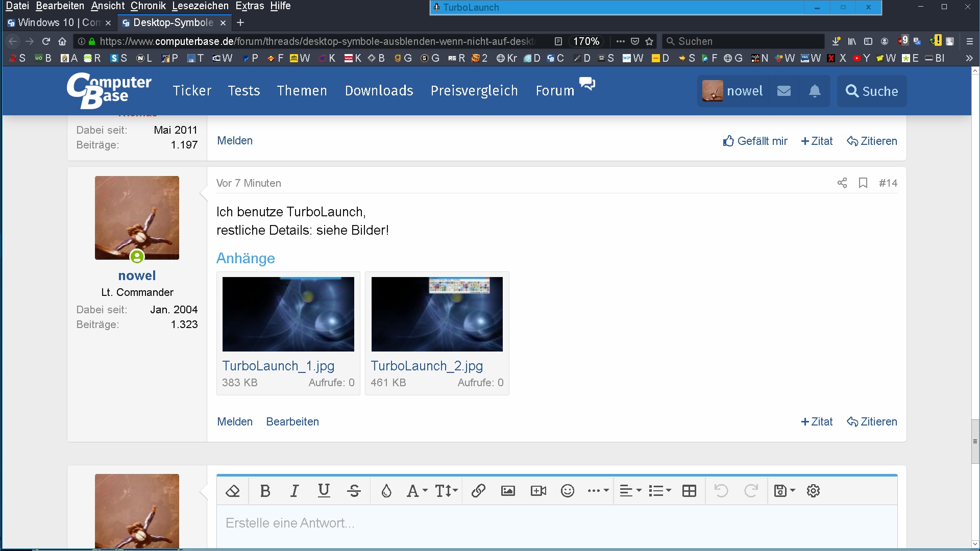Image resolution: width=980 pixels, height=551 pixels.
Task: Open the downloads arrow icon
Action: point(836,41)
